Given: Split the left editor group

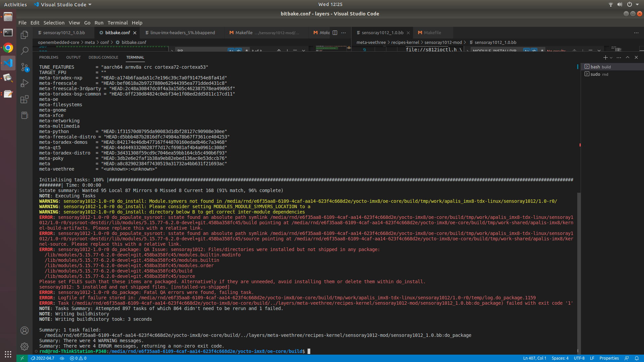Looking at the screenshot, I should click(x=335, y=33).
